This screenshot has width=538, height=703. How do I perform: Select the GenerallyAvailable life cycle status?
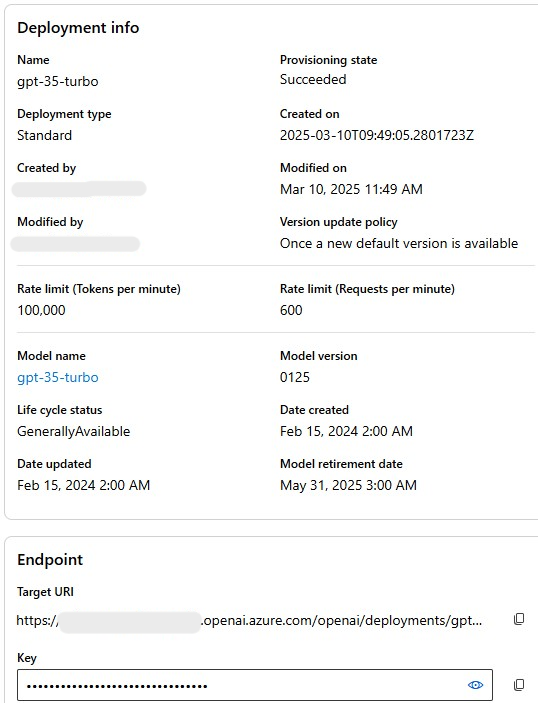point(74,431)
